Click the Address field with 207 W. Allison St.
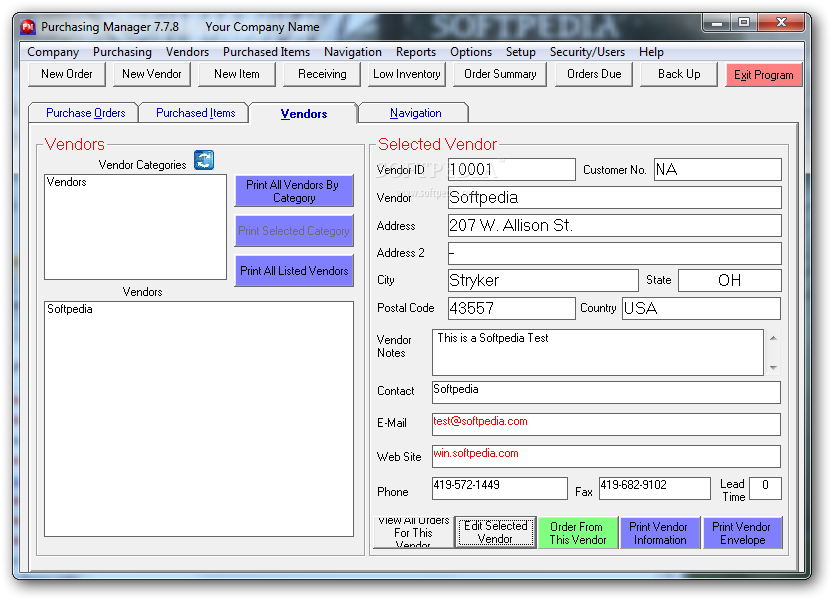 tap(614, 225)
